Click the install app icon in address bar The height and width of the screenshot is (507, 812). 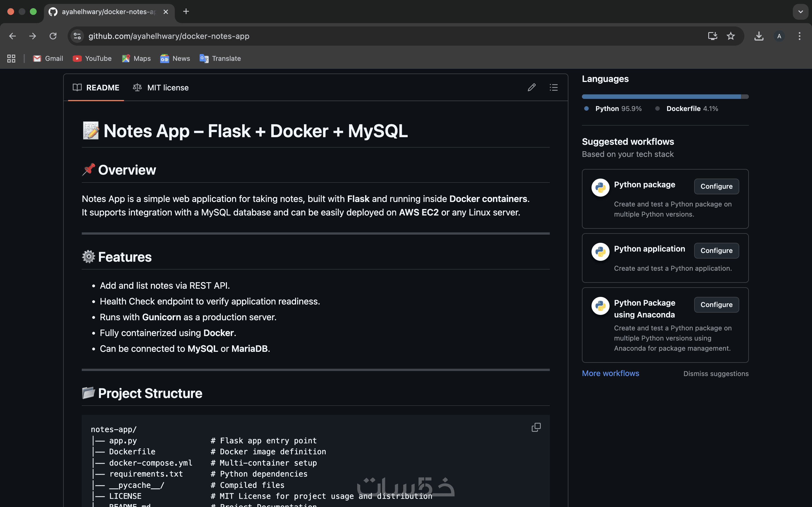712,36
